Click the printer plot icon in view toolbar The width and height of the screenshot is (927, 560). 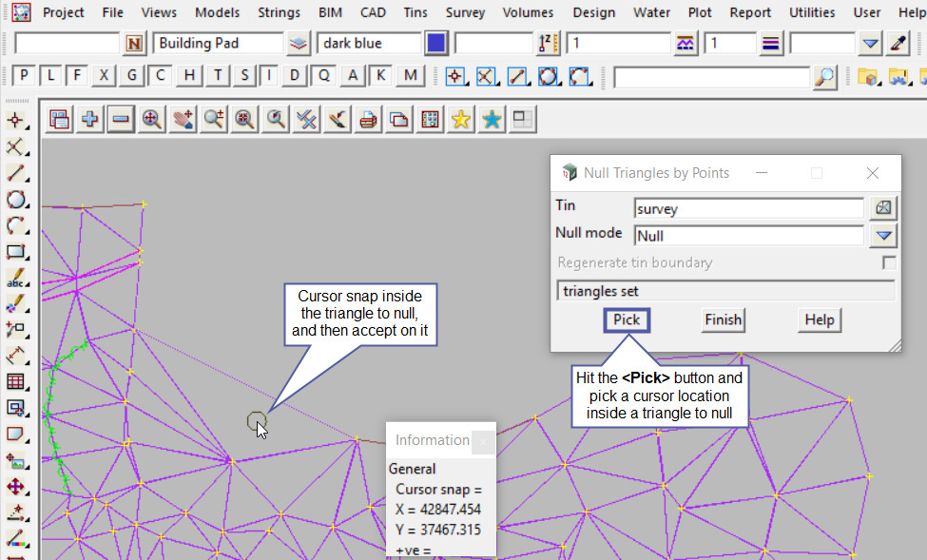click(x=369, y=119)
